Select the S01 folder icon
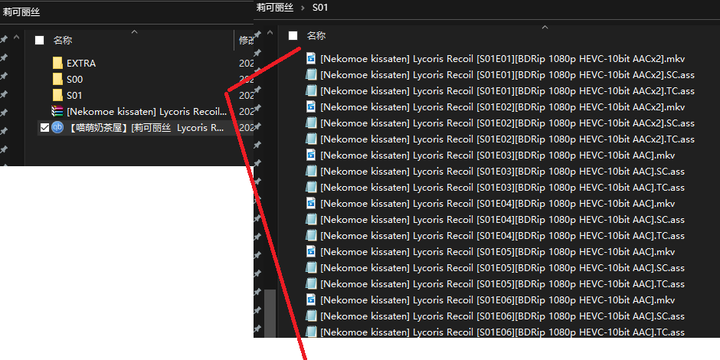720x360 pixels. tap(57, 96)
